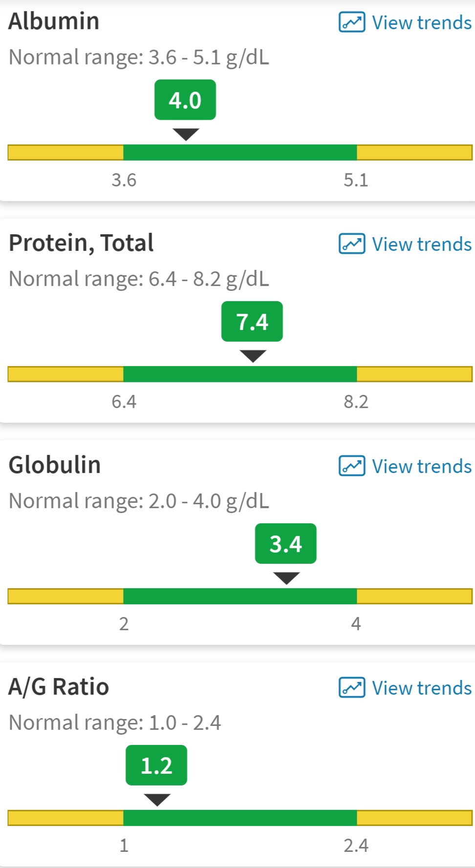
Task: Click the black pointer marker under 4.0
Action: coord(186,134)
